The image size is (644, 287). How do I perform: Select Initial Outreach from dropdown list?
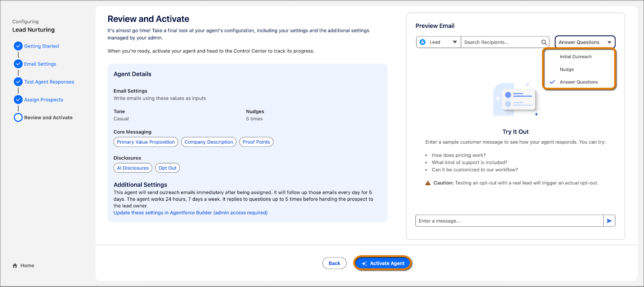(576, 57)
